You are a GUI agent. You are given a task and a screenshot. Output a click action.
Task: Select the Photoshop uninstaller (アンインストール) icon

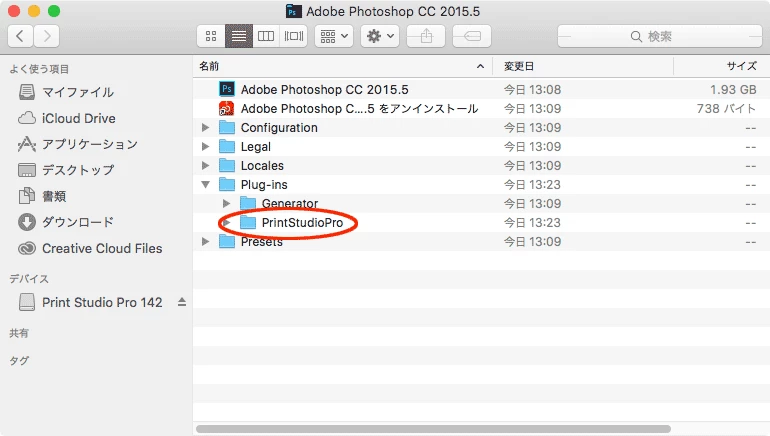click(226, 108)
